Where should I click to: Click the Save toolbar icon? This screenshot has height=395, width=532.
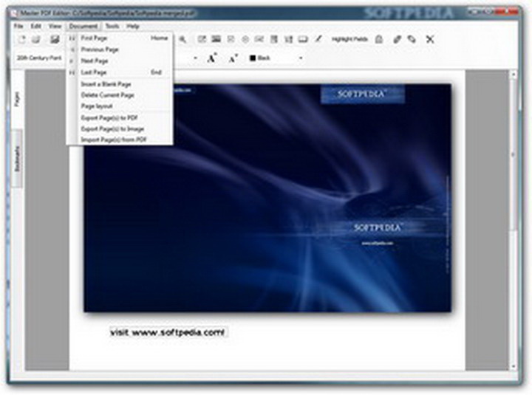(55, 39)
